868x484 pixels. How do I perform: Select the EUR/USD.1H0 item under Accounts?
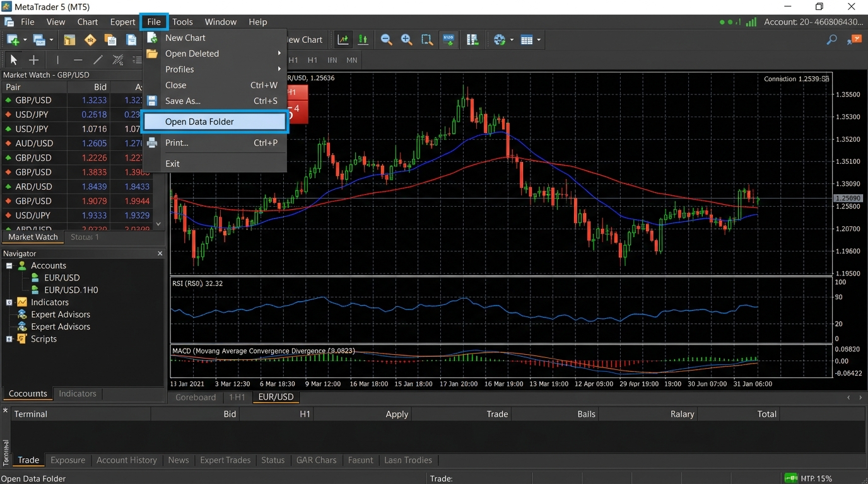71,290
